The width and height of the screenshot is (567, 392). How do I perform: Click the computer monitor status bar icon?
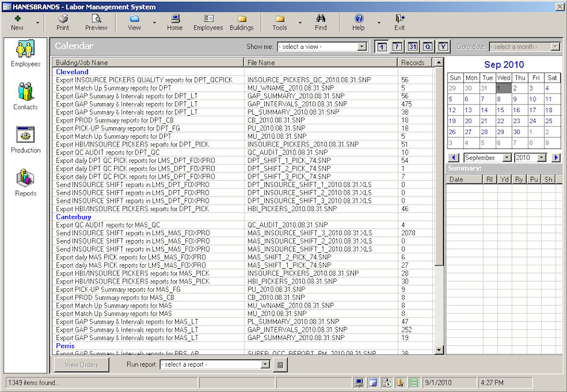(359, 382)
